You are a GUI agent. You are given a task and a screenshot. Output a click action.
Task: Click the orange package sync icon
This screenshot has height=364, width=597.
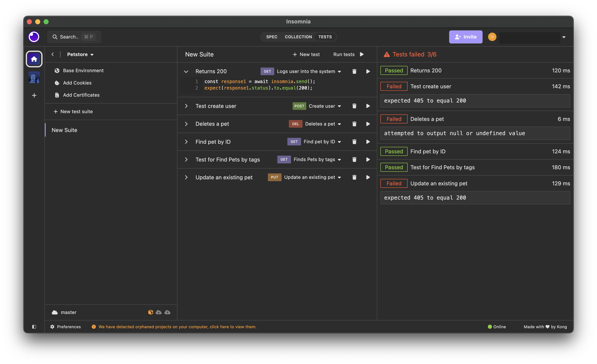click(150, 312)
